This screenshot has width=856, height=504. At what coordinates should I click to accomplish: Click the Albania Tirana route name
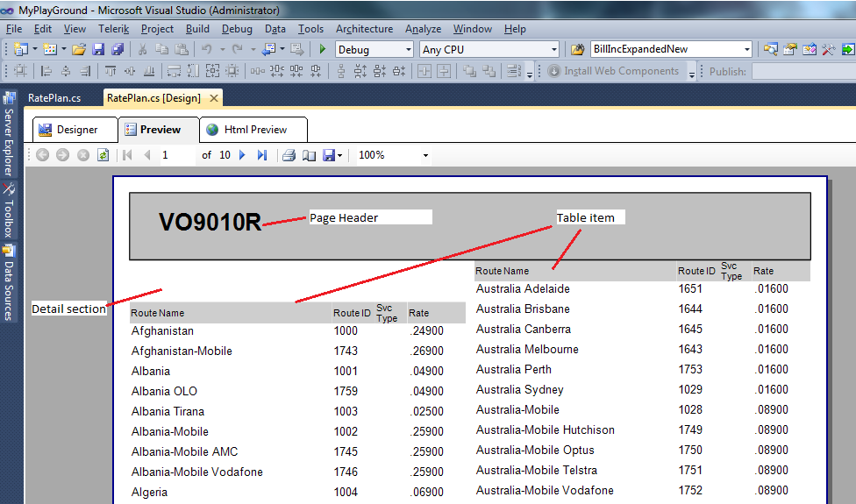coord(168,411)
